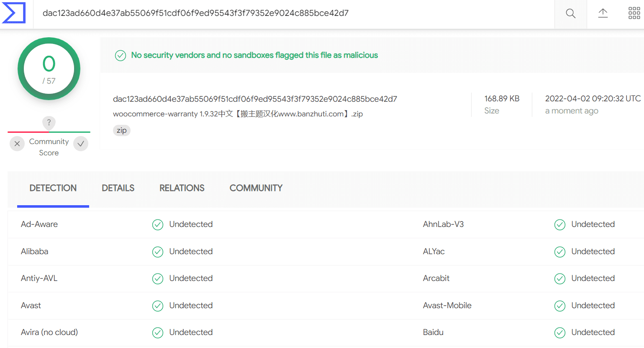Focus the hash search input field
644x348 pixels.
pos(293,13)
